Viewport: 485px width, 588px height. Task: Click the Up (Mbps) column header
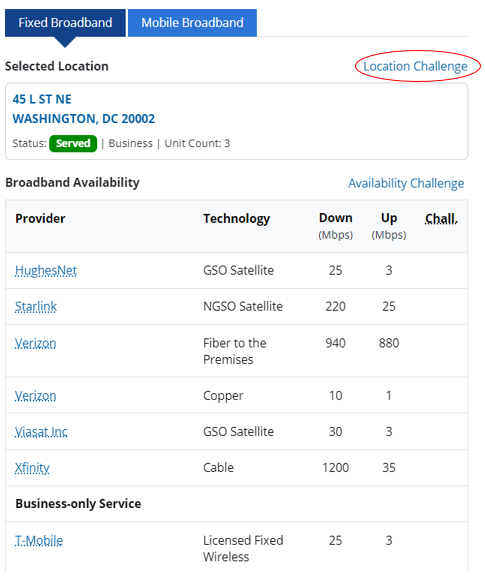(389, 226)
